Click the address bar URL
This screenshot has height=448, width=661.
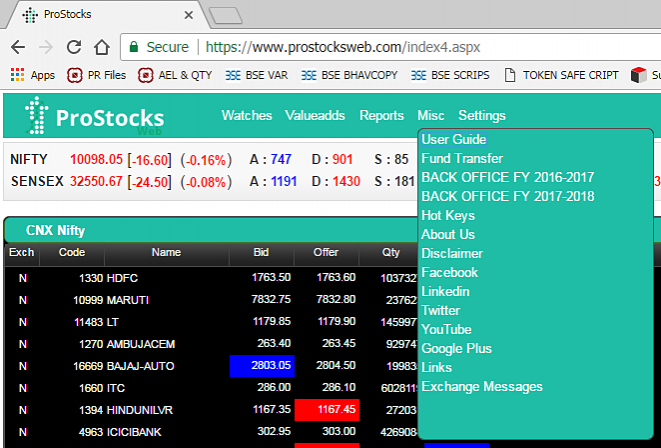343,47
